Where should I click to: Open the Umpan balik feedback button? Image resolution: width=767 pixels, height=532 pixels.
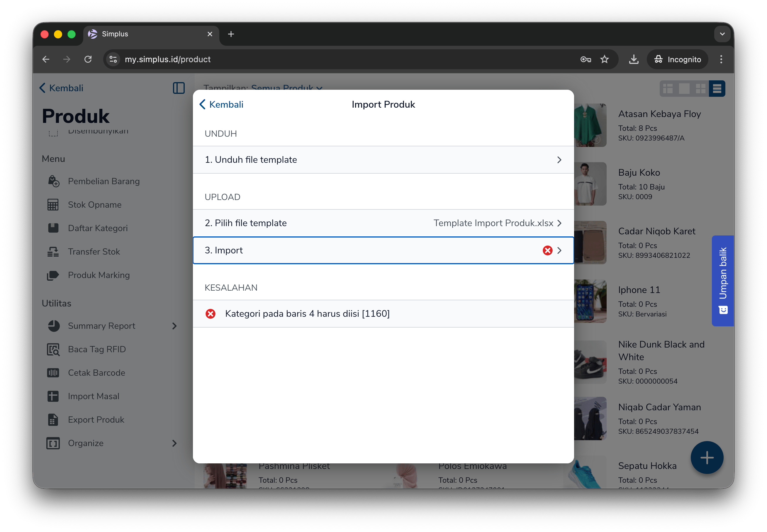[722, 281]
